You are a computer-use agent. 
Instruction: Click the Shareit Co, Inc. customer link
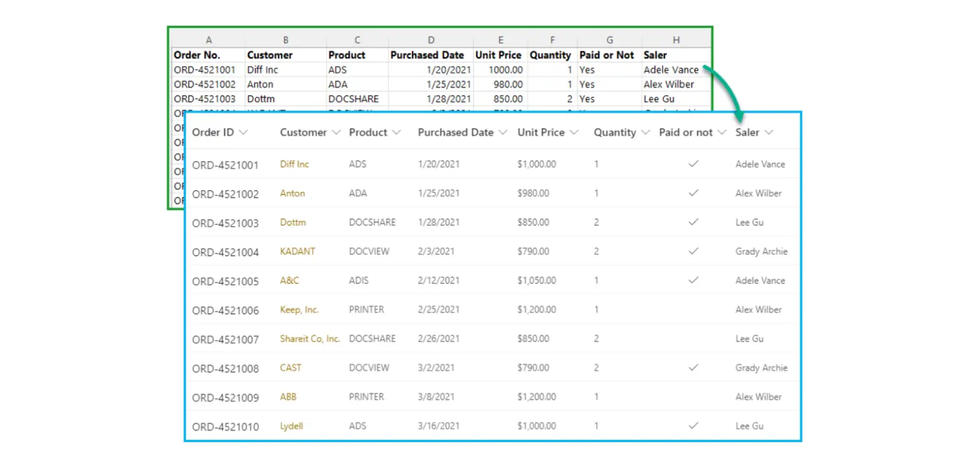310,339
